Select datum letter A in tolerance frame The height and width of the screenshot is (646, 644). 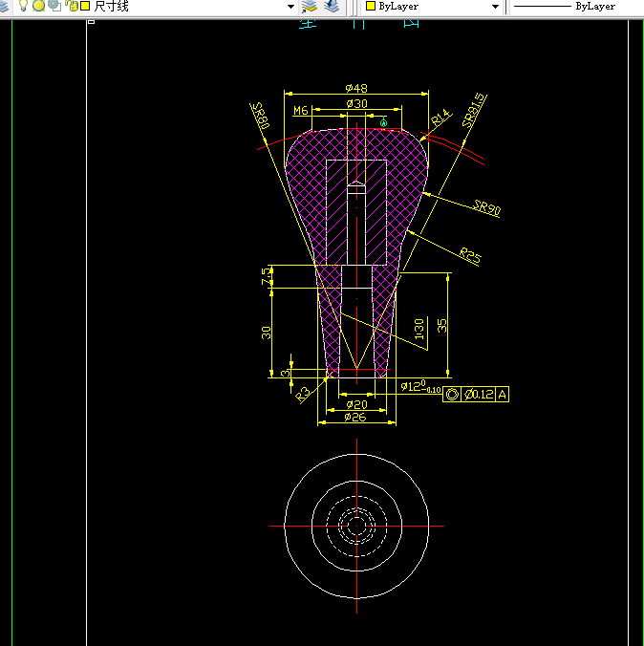(x=502, y=395)
